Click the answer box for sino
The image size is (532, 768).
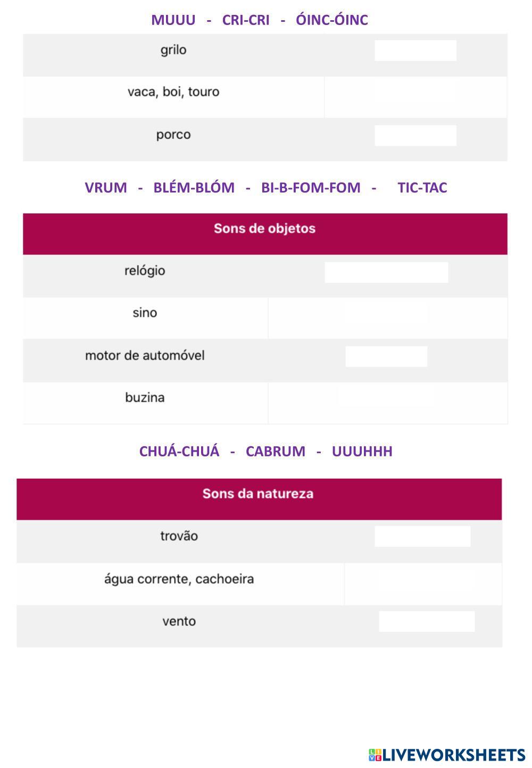386,313
